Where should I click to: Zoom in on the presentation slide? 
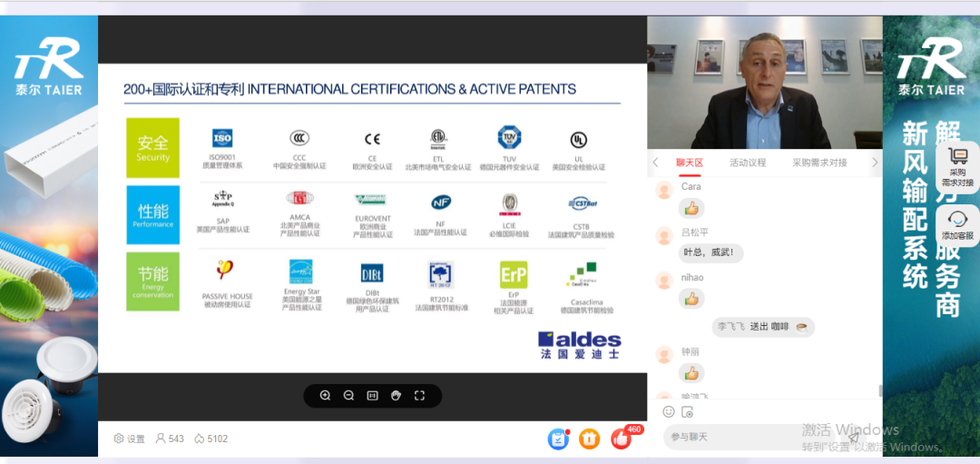tap(326, 396)
